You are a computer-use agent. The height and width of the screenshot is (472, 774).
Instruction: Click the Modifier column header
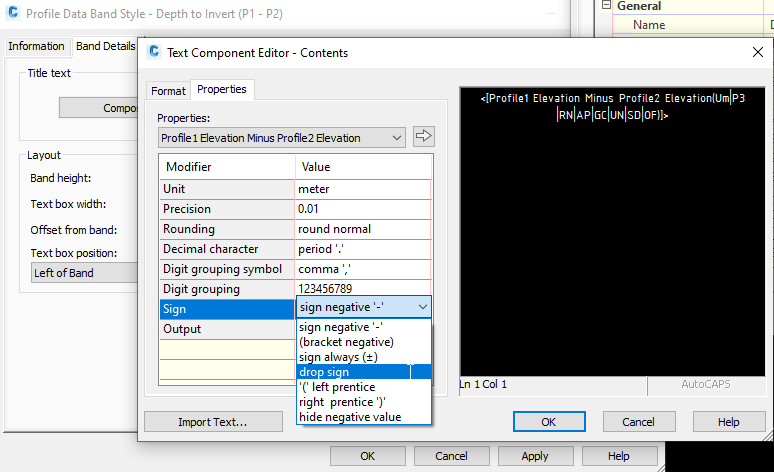point(227,167)
